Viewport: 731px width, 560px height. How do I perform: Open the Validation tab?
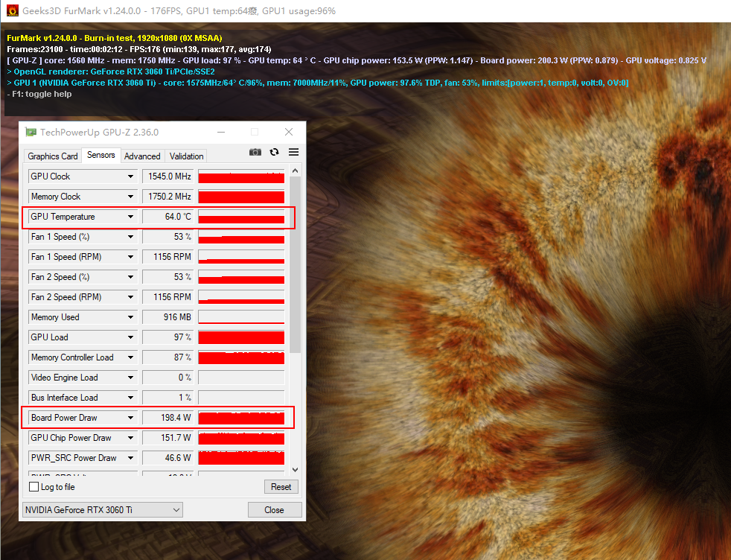tap(187, 156)
